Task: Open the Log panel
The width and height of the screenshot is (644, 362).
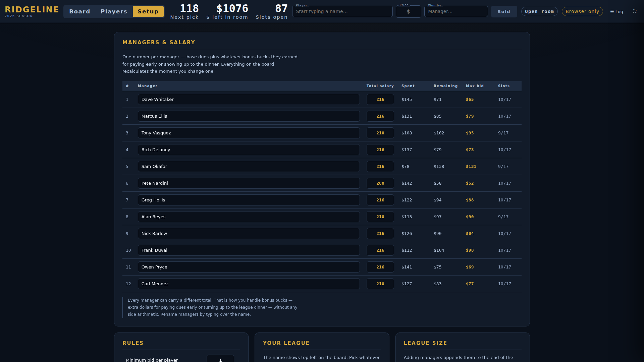Action: (616, 11)
